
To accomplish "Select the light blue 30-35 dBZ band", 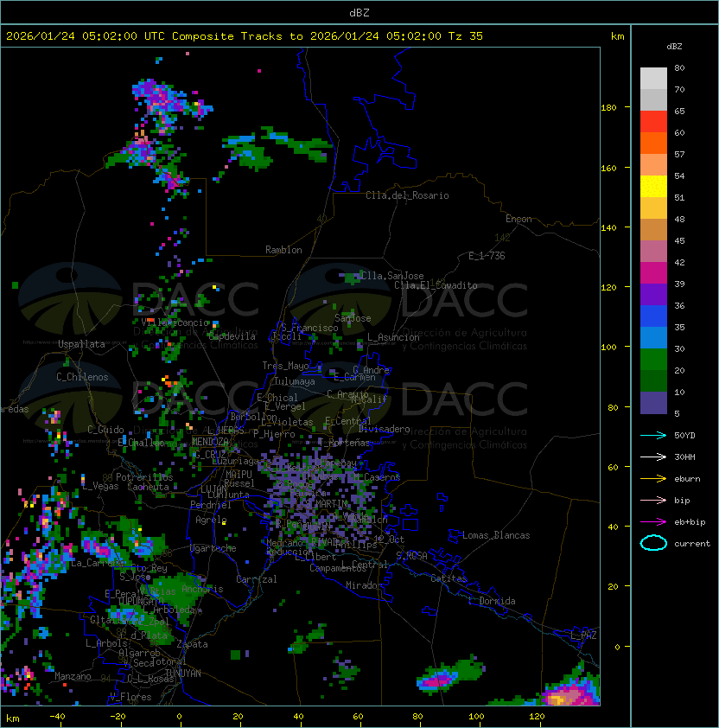I will (x=653, y=338).
